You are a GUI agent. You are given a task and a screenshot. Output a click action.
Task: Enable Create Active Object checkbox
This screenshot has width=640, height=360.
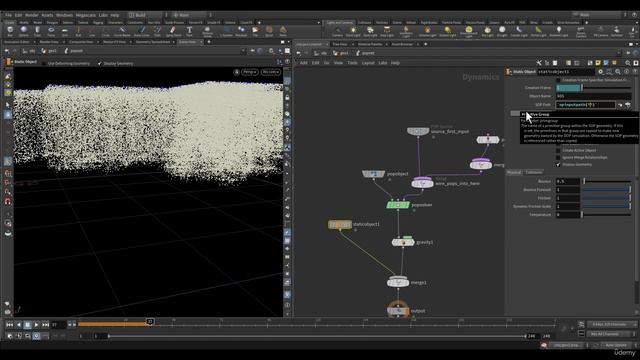point(558,150)
